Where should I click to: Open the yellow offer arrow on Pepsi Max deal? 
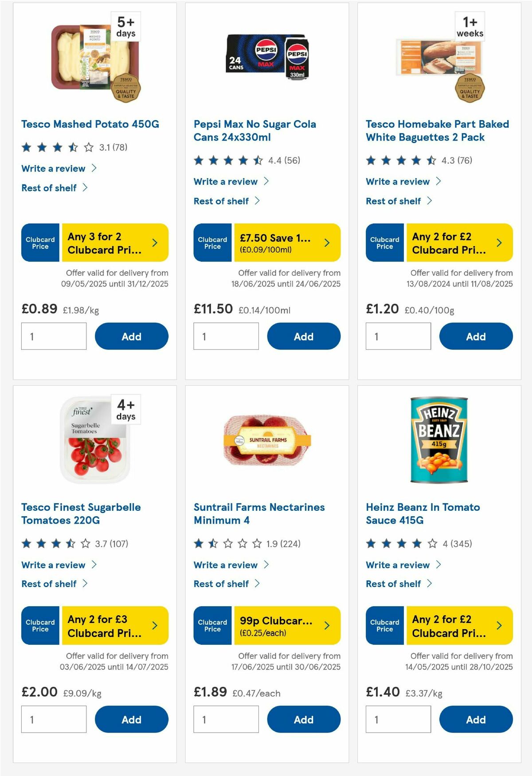(x=327, y=243)
